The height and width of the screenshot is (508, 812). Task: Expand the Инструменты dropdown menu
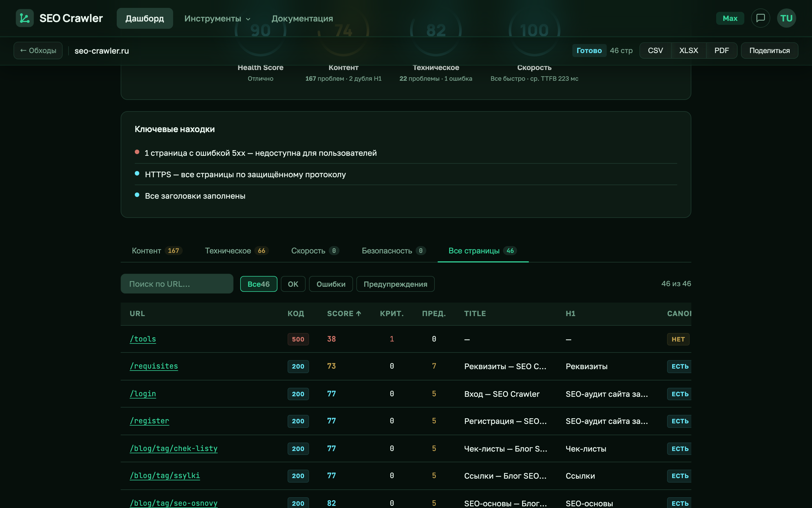point(217,18)
